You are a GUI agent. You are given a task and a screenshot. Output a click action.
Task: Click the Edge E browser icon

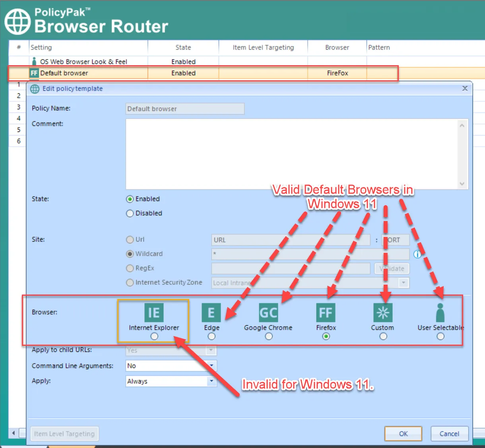click(x=211, y=312)
